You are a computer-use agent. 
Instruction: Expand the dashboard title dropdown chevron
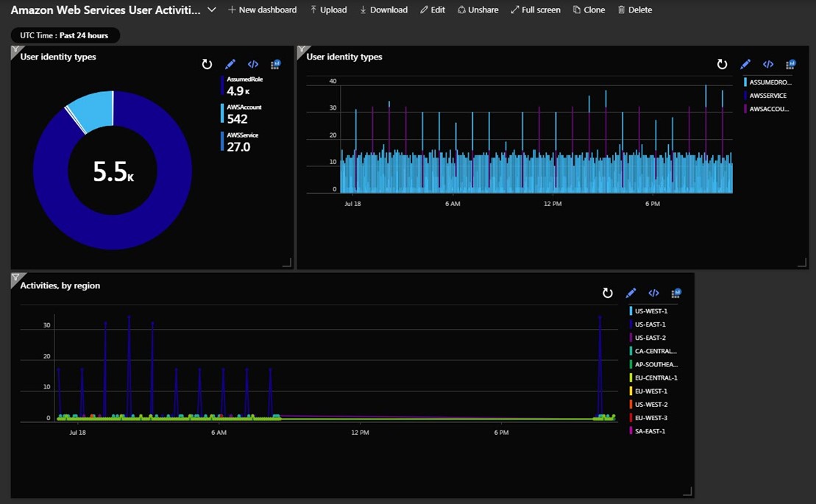coord(212,10)
